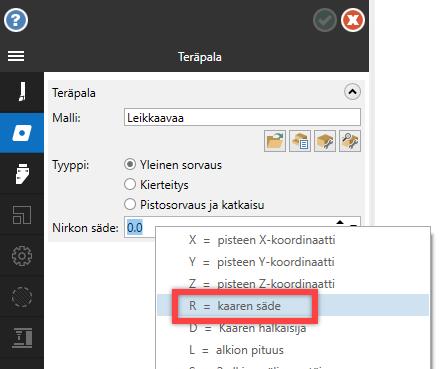Open the hatched circle sidebar tab

[x=22, y=297]
